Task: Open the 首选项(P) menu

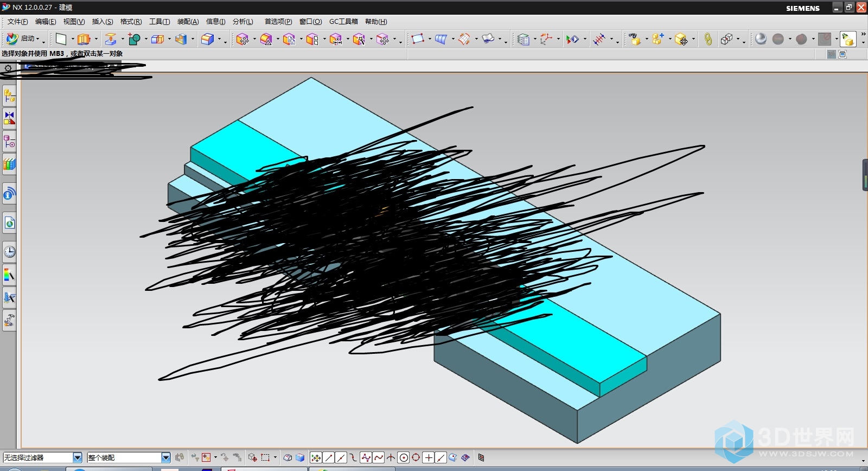Action: [278, 22]
